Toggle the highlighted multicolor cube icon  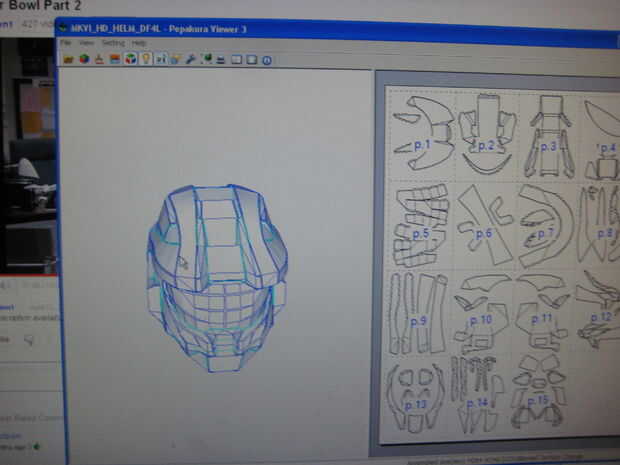coord(130,59)
